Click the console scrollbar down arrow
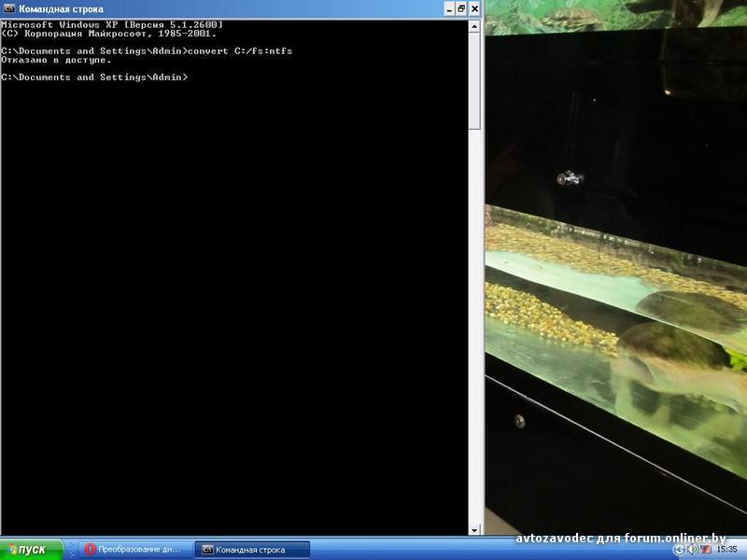747x560 pixels. point(474,529)
